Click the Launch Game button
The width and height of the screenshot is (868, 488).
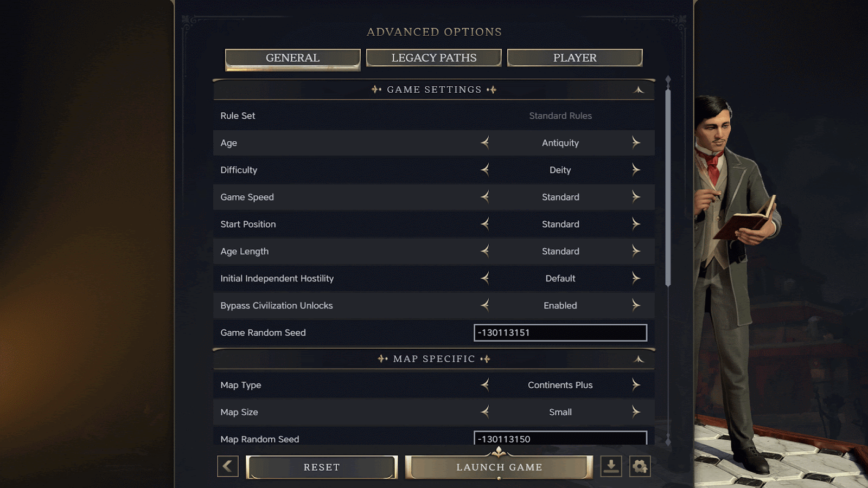click(x=499, y=467)
